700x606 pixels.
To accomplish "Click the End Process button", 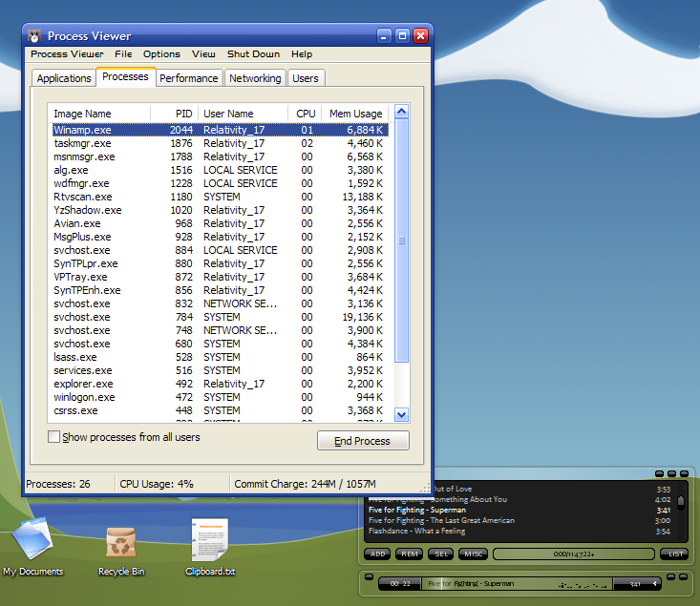I will [363, 441].
